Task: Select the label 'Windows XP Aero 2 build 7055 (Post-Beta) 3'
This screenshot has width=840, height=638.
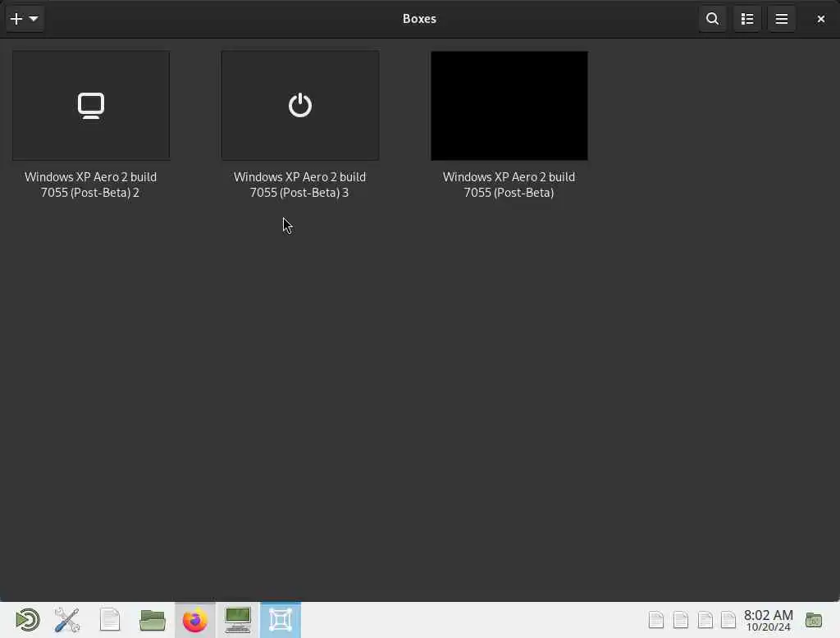Action: coord(299,185)
